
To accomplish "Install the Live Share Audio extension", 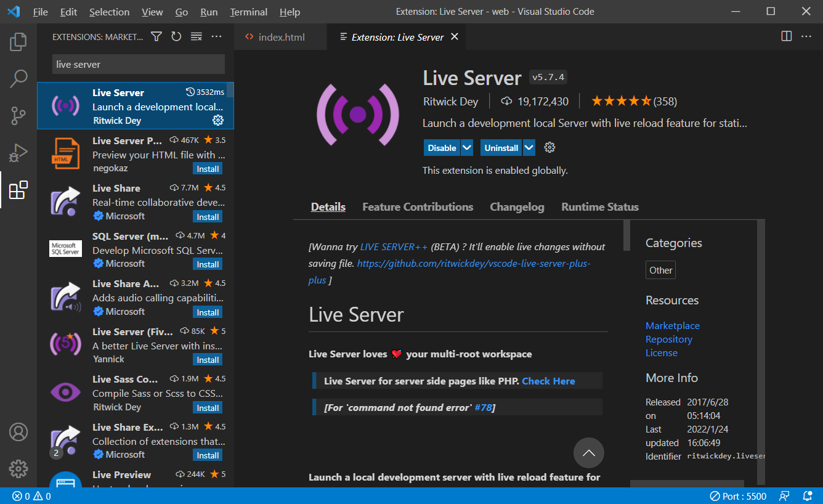I will click(x=208, y=312).
